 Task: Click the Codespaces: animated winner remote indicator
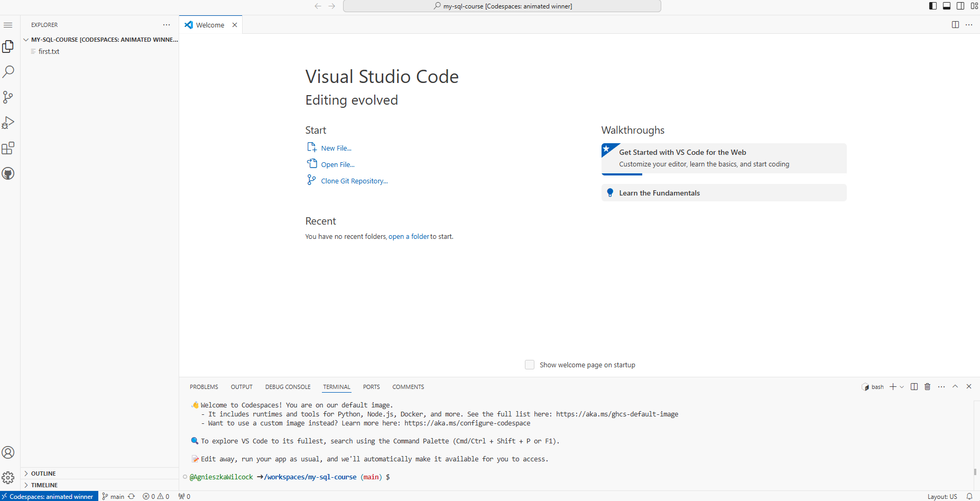pyautogui.click(x=49, y=496)
